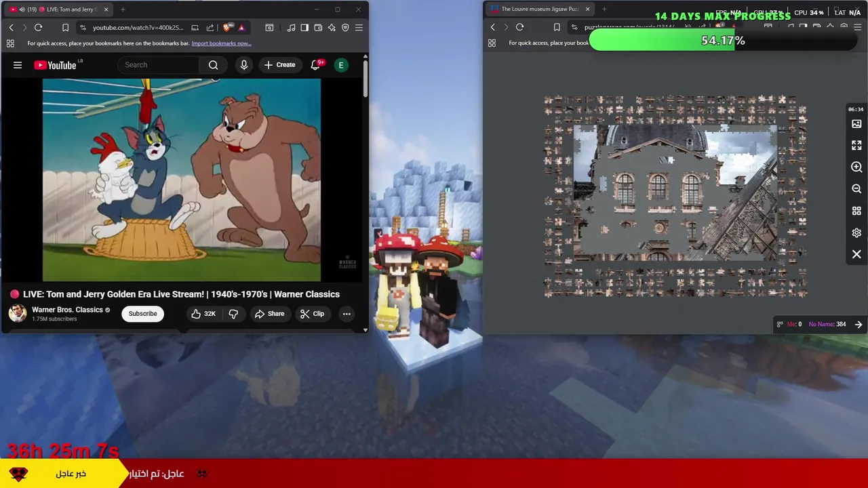This screenshot has height=488, width=868.
Task: Arrange pieces with grid icon
Action: (856, 211)
